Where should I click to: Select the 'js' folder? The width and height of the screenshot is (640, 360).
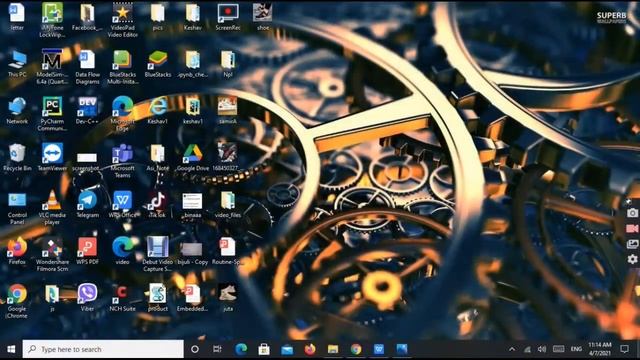[x=52, y=298]
